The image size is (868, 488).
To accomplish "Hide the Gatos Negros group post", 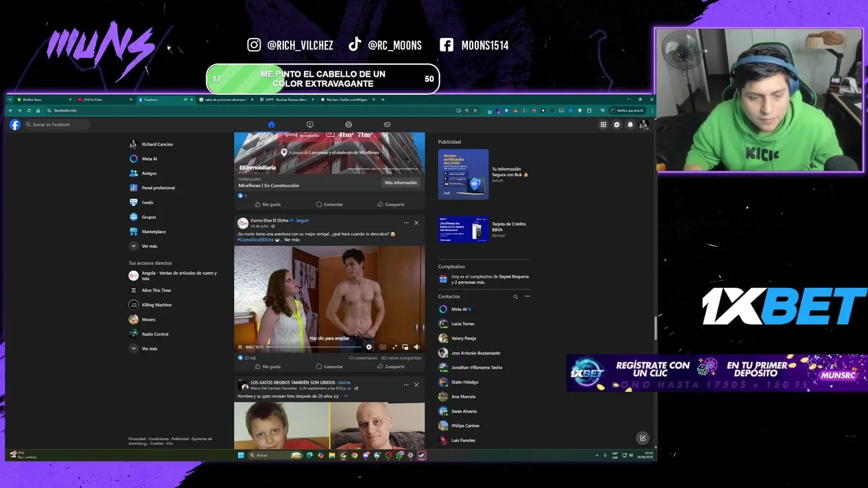I will click(416, 385).
